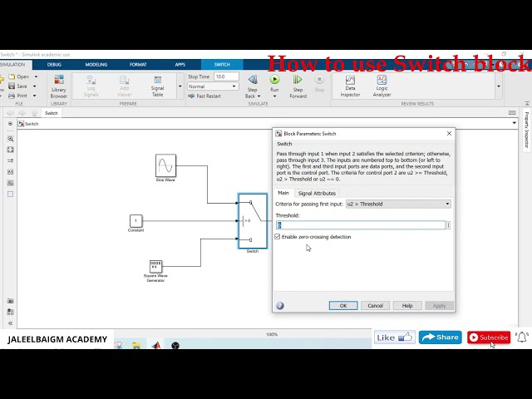The image size is (532, 399).
Task: Expand the Open button dropdown arrow
Action: point(36,76)
